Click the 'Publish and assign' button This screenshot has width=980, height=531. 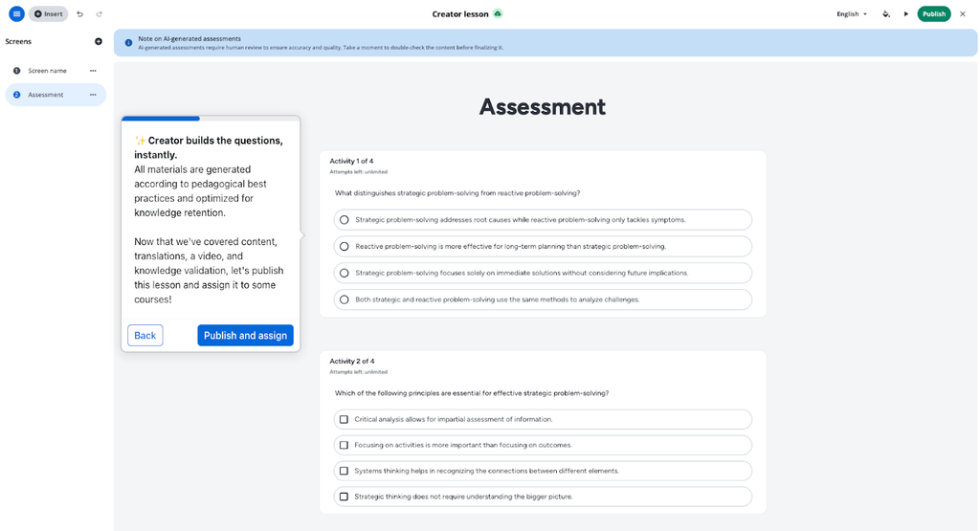click(245, 335)
